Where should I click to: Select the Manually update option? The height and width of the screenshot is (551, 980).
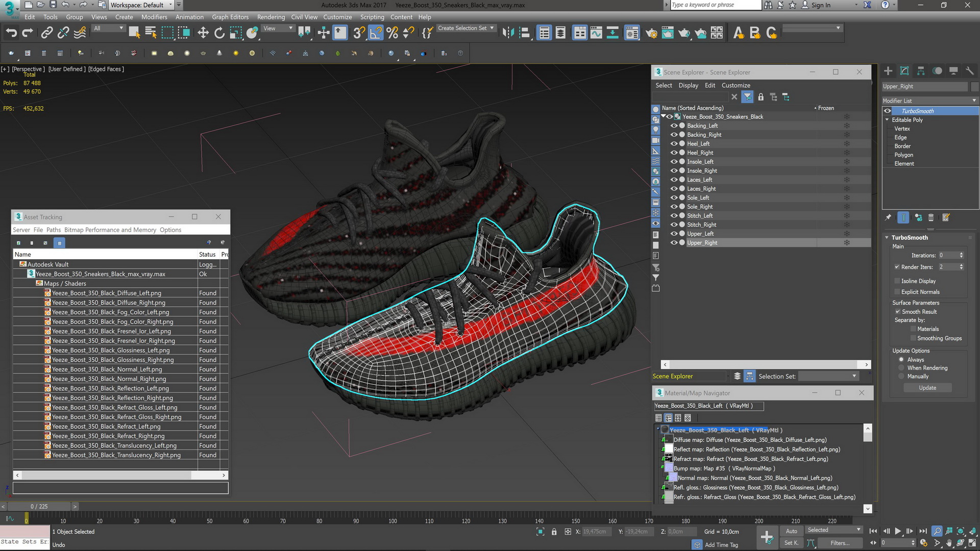coord(901,377)
